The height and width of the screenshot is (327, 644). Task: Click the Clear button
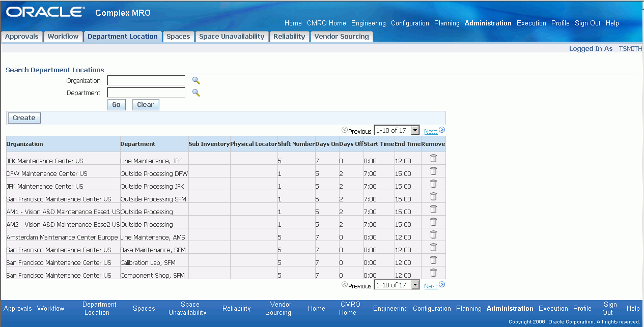coord(146,105)
